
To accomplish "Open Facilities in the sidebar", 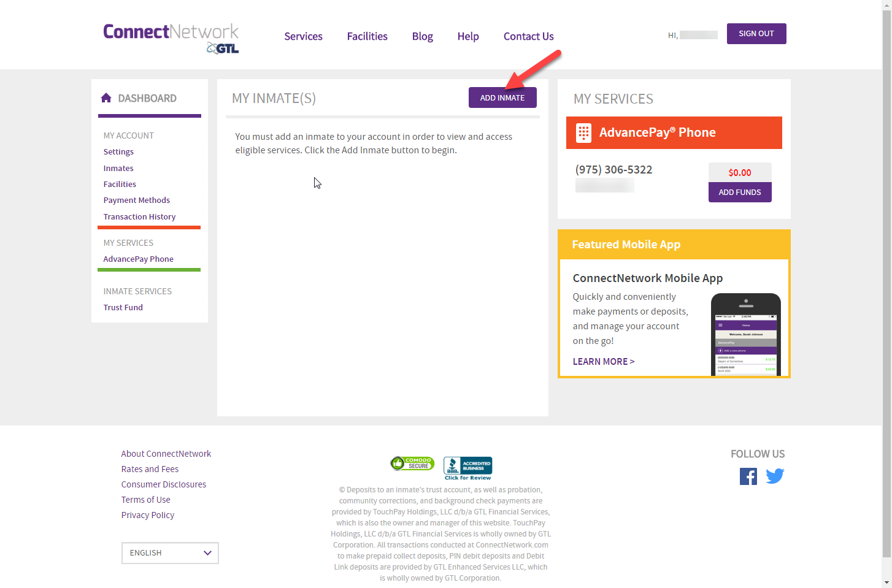I will 120,184.
